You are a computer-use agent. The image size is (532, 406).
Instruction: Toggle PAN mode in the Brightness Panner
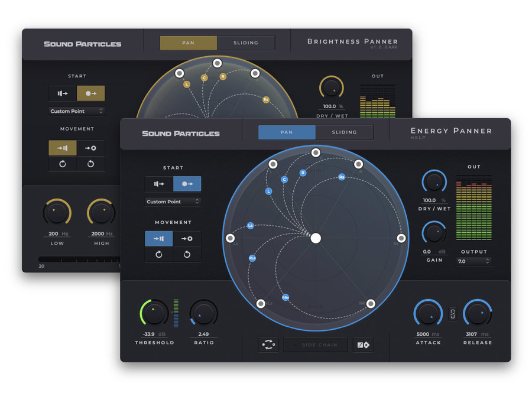(x=188, y=43)
